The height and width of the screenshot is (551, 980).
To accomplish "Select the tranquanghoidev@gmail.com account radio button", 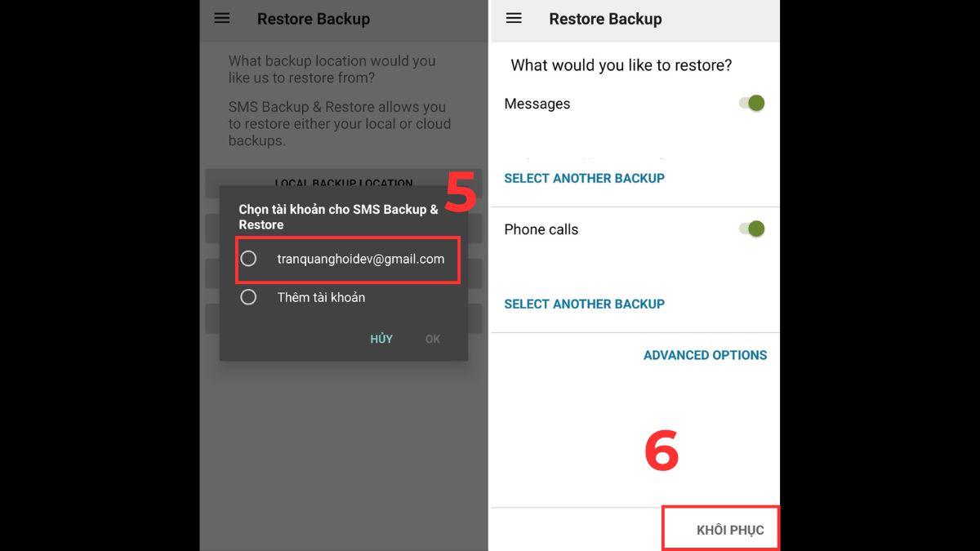I will (248, 259).
